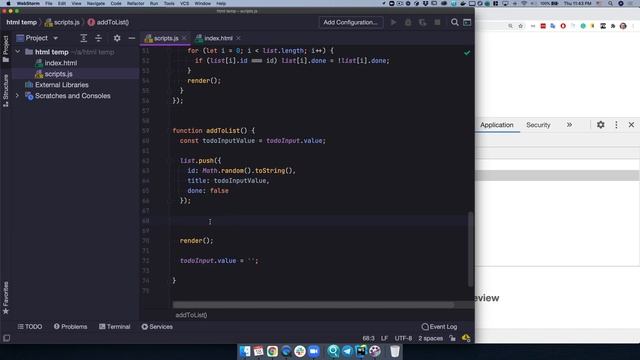The height and width of the screenshot is (360, 640).
Task: Open Search Everywhere magnifier in WebStorm
Action: [454, 22]
